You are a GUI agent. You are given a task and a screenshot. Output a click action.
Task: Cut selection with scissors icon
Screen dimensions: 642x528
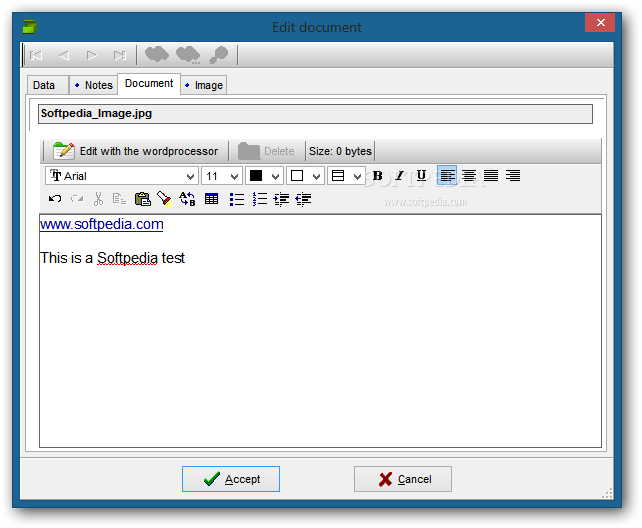(98, 199)
